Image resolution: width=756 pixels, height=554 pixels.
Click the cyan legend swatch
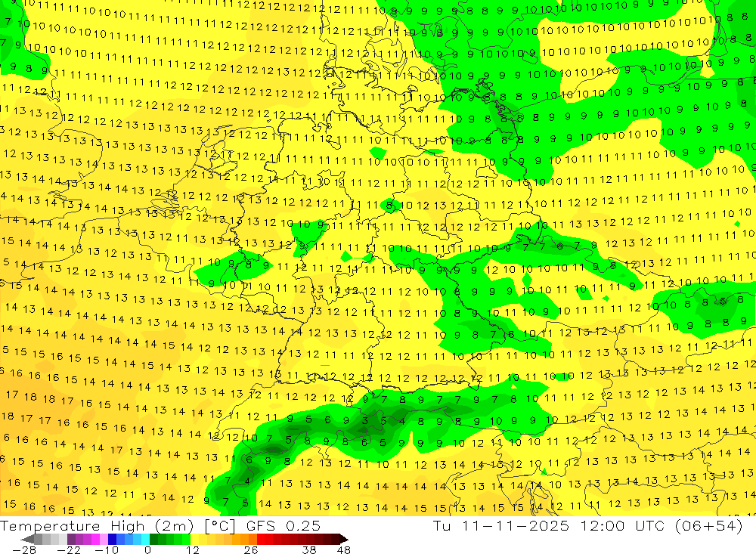(x=145, y=539)
